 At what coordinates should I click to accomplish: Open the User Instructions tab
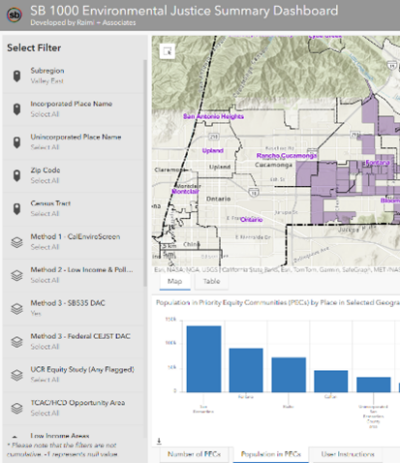tap(348, 454)
